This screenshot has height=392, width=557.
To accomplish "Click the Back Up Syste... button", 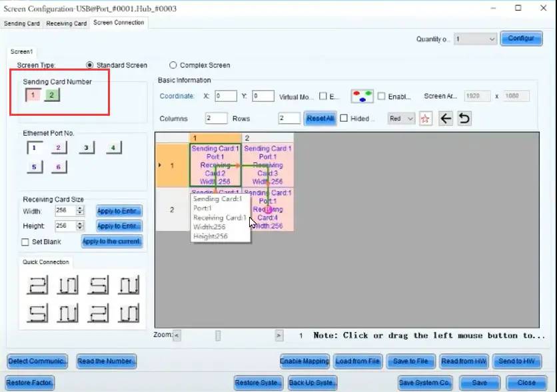I will click(x=312, y=383).
